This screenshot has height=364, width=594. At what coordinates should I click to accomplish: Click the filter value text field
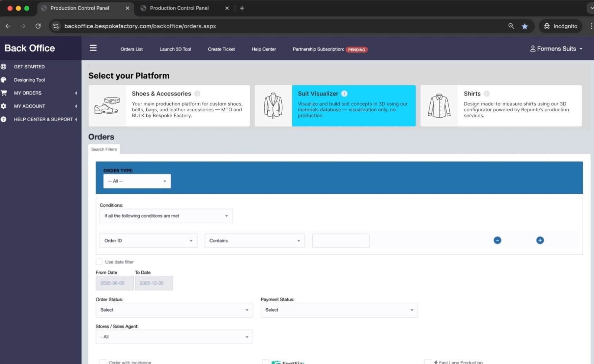click(340, 241)
